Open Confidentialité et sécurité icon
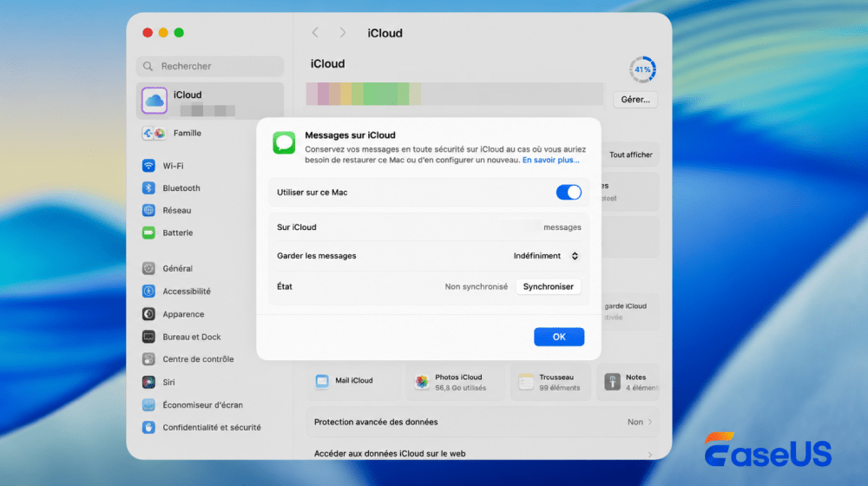868x486 pixels. 148,427
